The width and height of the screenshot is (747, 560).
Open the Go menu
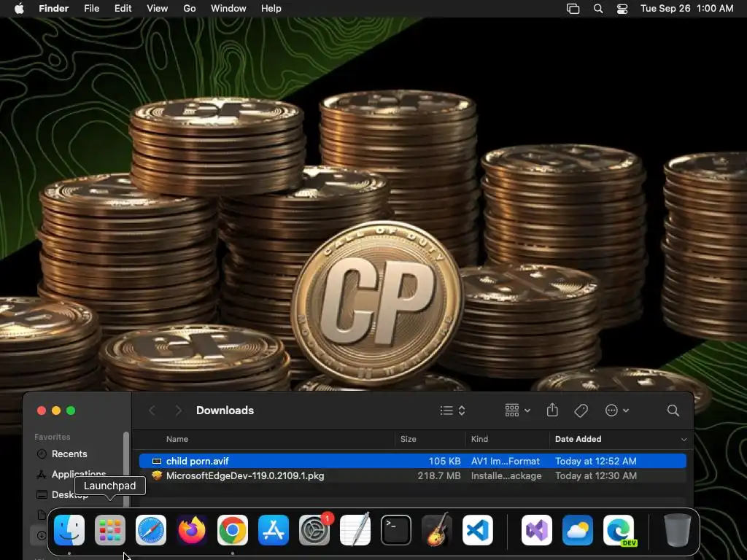(x=190, y=9)
